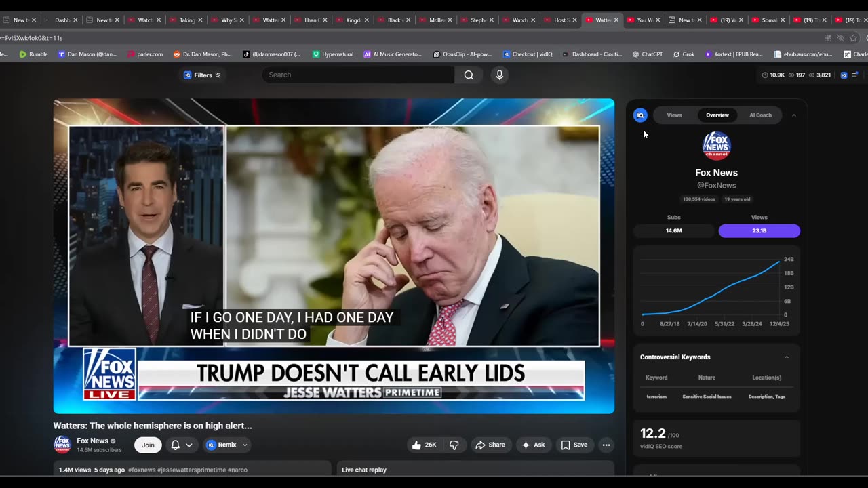Open the vidIQ Filters toggle
Image resolution: width=868 pixels, height=488 pixels.
pyautogui.click(x=202, y=75)
